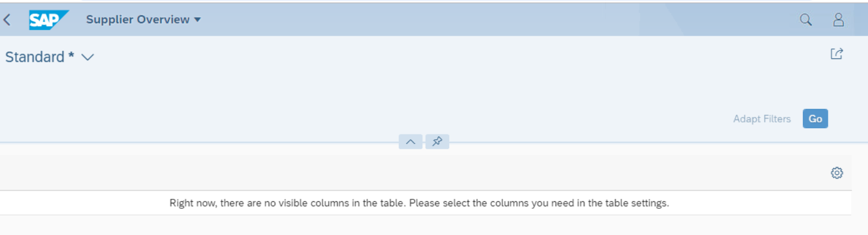
Task: Click the empty area below the table message
Action: pos(426,225)
